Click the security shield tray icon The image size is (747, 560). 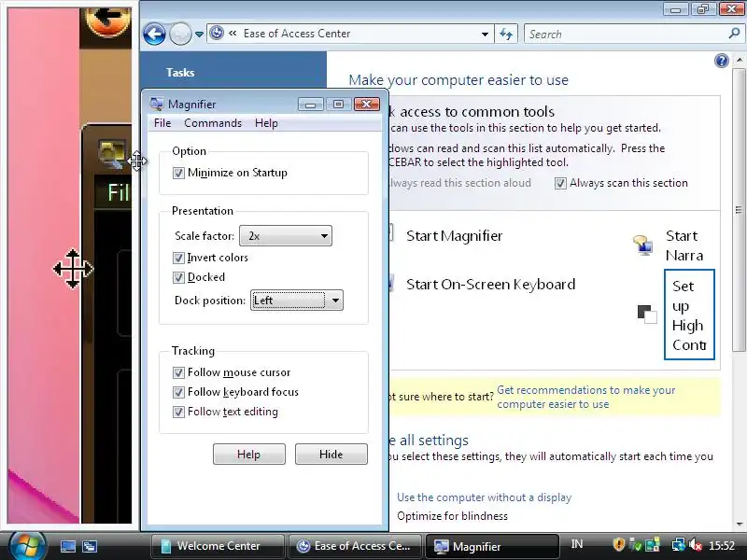[x=618, y=544]
